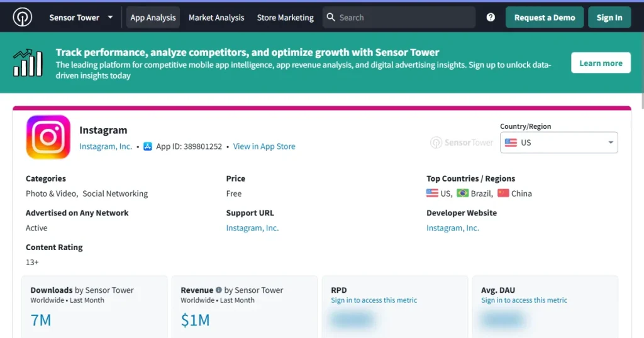Click the 13+ content rating text
This screenshot has width=644, height=338.
pyautogui.click(x=32, y=262)
